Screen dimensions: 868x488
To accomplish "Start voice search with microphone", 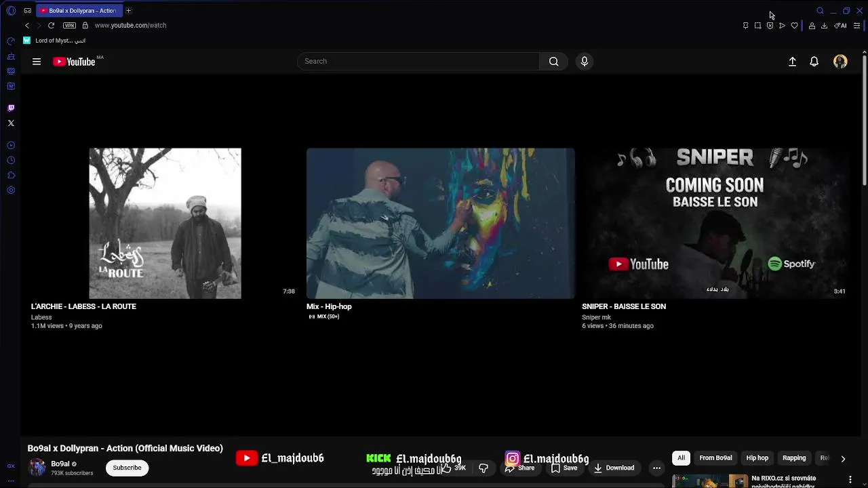I will pyautogui.click(x=585, y=61).
